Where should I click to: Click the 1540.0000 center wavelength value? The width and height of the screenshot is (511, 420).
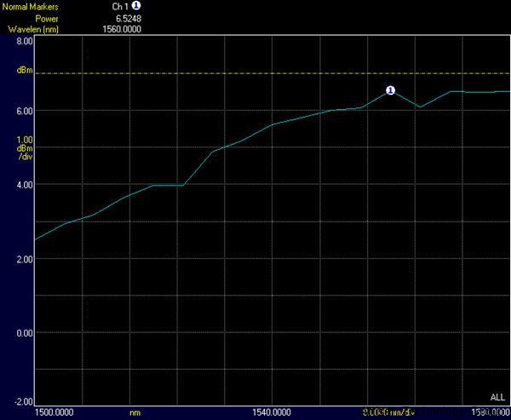[274, 412]
